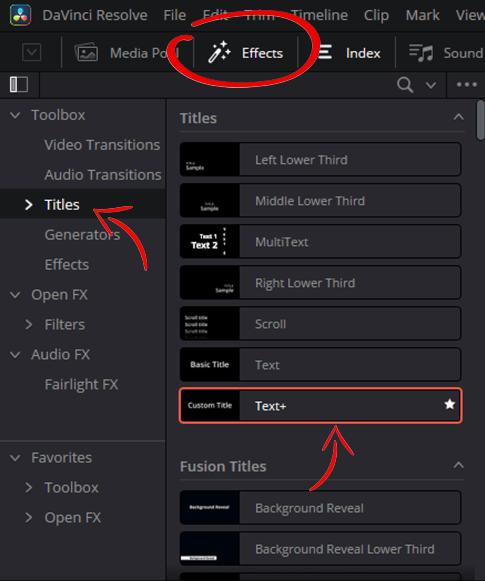Open the DaVinci Resolve menu
The height and width of the screenshot is (581, 485).
click(x=95, y=15)
